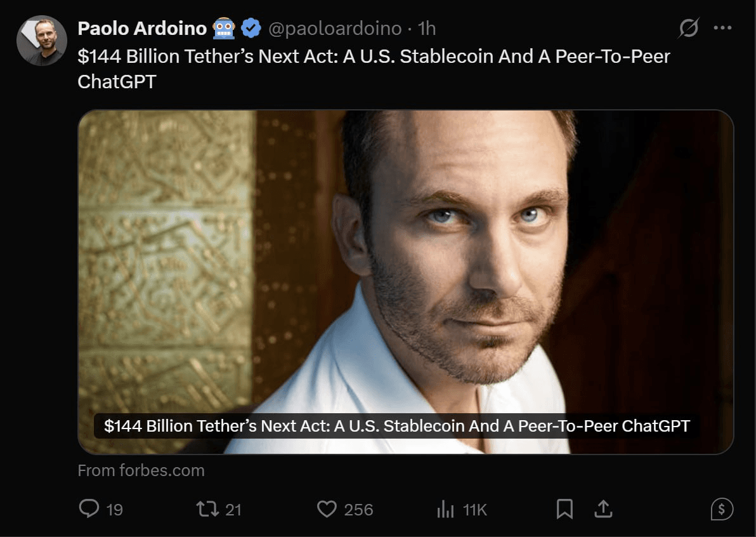Open the repost menu arrows
This screenshot has width=756, height=537.
point(207,508)
